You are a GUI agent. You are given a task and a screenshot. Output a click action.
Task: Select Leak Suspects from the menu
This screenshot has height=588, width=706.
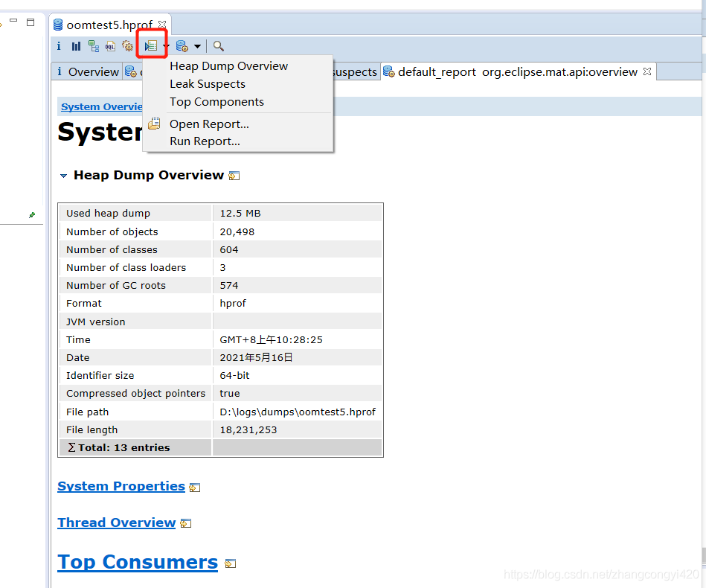(x=207, y=84)
